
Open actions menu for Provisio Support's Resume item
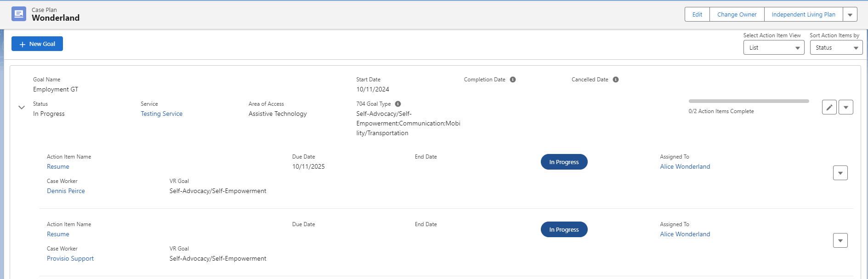pyautogui.click(x=840, y=240)
